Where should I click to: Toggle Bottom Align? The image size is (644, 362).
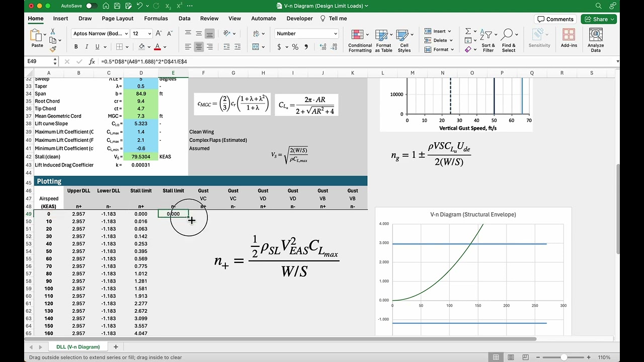[x=210, y=34]
